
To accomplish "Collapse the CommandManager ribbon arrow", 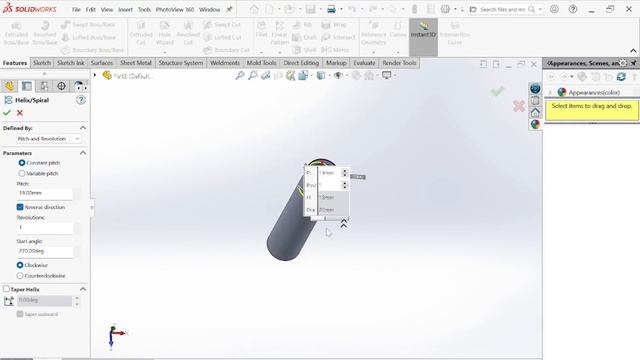I will (633, 51).
